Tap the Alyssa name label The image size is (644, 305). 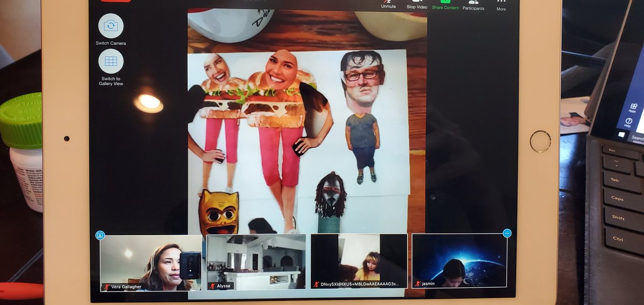[x=223, y=286]
